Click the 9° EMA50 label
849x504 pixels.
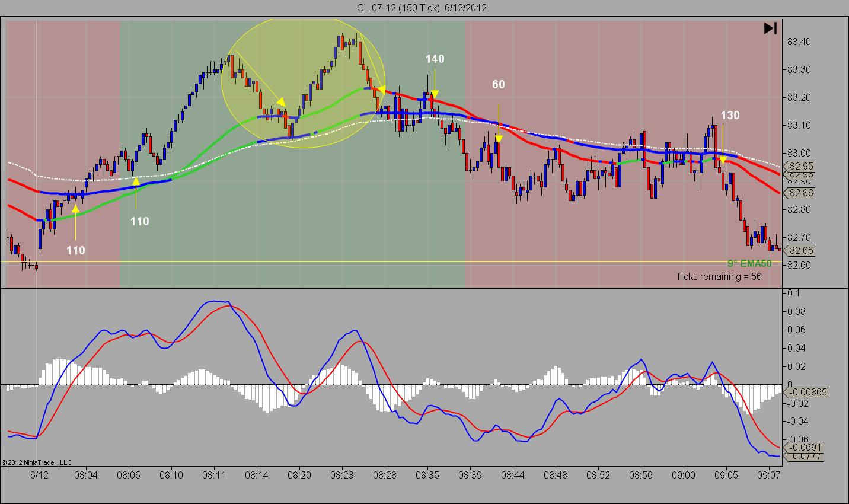(x=749, y=263)
